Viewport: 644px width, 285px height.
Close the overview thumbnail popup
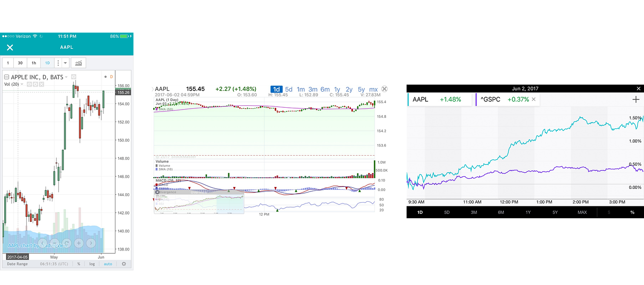click(158, 192)
